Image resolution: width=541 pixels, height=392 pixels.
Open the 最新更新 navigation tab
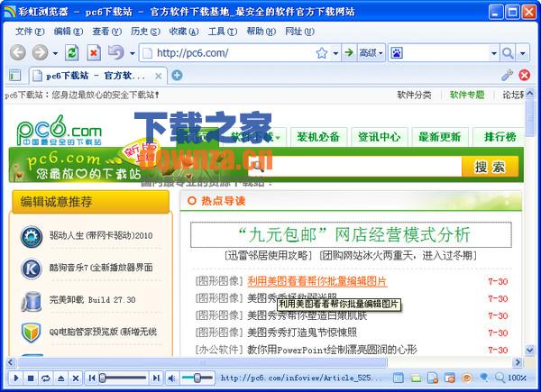click(x=440, y=137)
